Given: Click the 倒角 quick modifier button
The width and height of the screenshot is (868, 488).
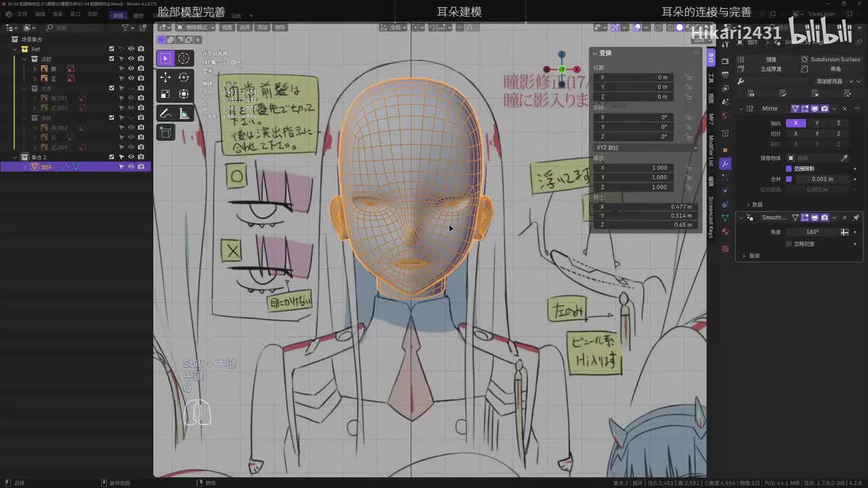Looking at the screenshot, I should coord(831,69).
